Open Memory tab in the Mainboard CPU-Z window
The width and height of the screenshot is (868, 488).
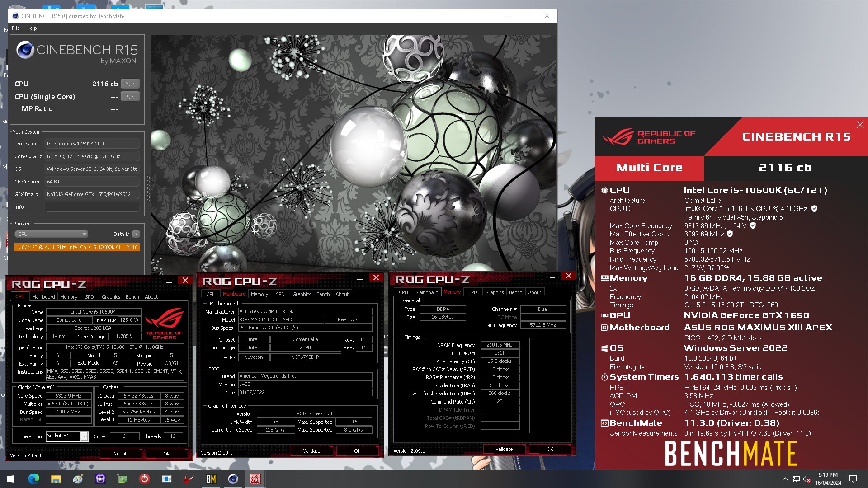tap(259, 294)
